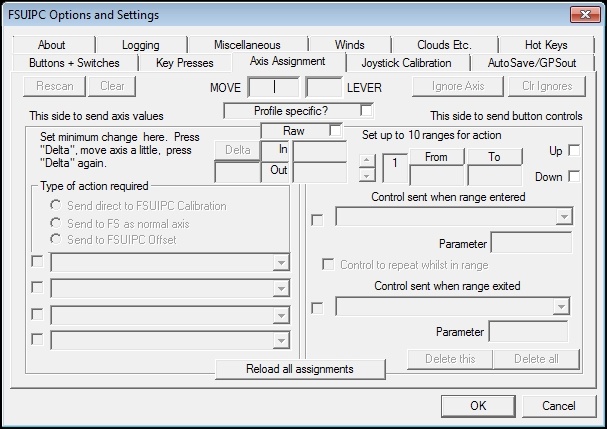The height and width of the screenshot is (429, 607).
Task: Choose Send to FSUIPC Offset option
Action: 56,240
